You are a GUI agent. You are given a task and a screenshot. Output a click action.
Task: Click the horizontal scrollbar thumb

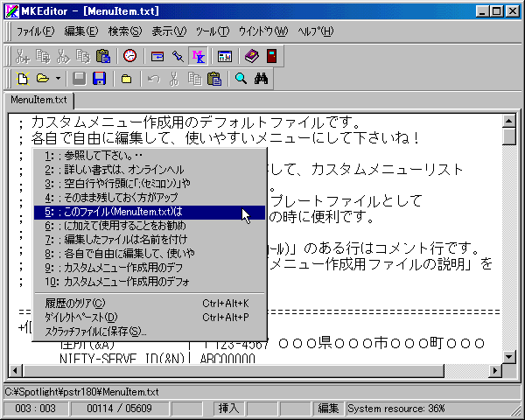(233, 370)
